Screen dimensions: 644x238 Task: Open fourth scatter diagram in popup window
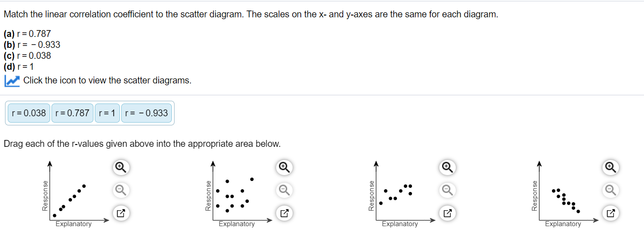610,212
